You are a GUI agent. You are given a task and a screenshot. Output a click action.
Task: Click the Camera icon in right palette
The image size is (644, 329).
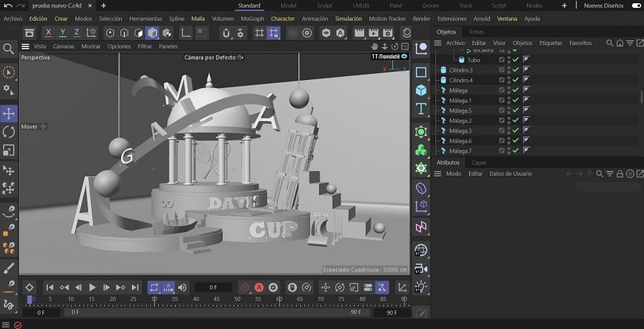click(421, 269)
